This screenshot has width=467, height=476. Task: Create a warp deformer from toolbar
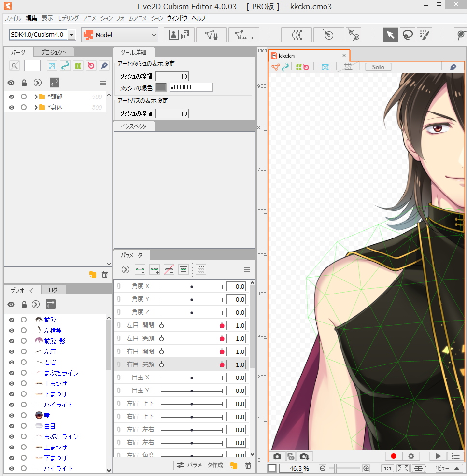coord(297,35)
